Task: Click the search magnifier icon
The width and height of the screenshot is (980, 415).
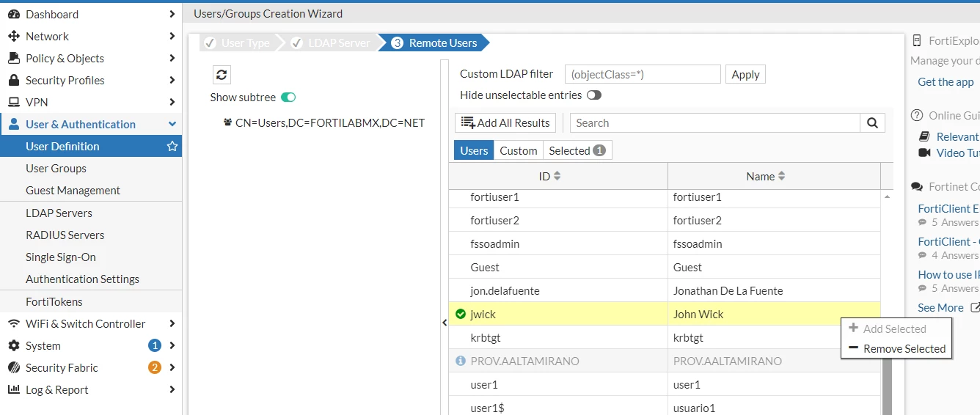Action: [872, 123]
